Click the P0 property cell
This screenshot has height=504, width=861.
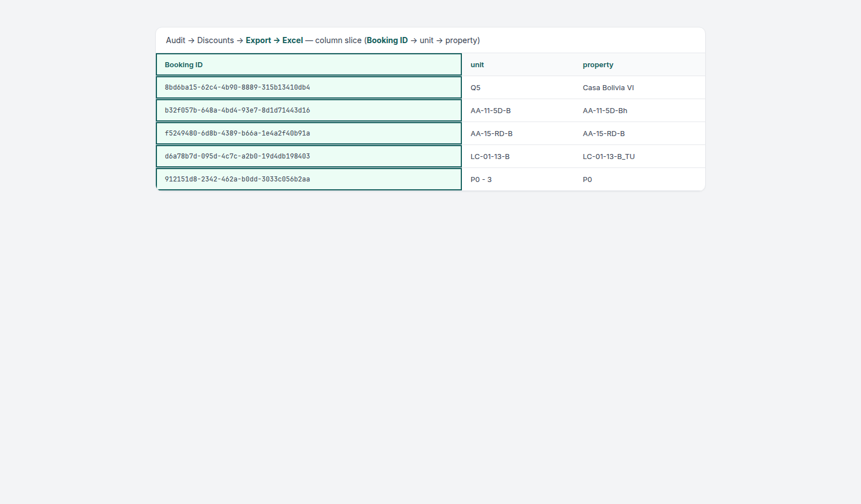(640, 179)
